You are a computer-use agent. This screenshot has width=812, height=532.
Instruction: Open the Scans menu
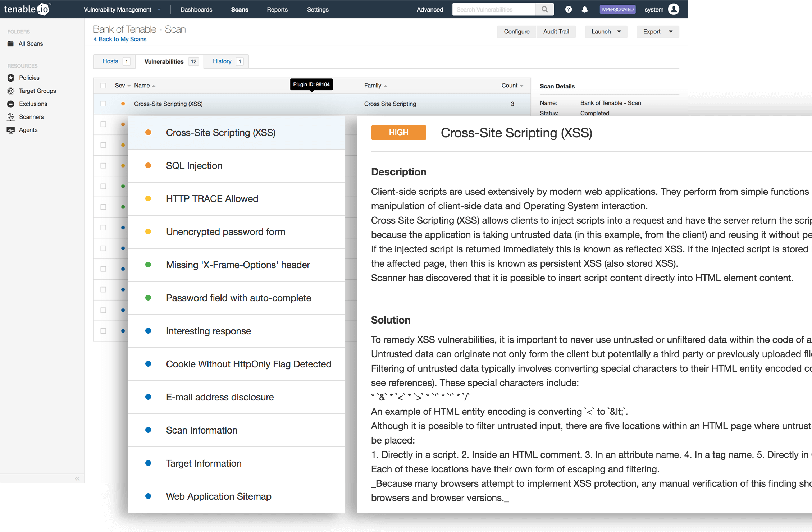240,9
